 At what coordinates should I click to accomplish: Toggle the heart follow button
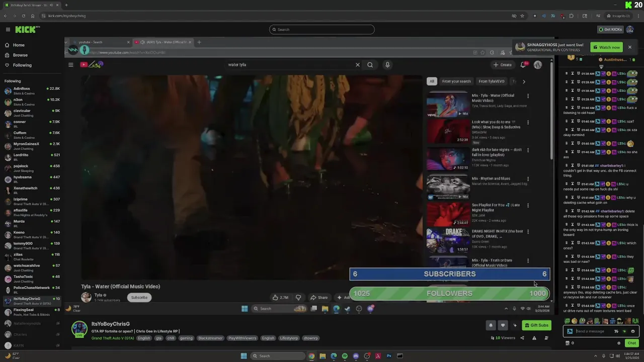[502, 325]
